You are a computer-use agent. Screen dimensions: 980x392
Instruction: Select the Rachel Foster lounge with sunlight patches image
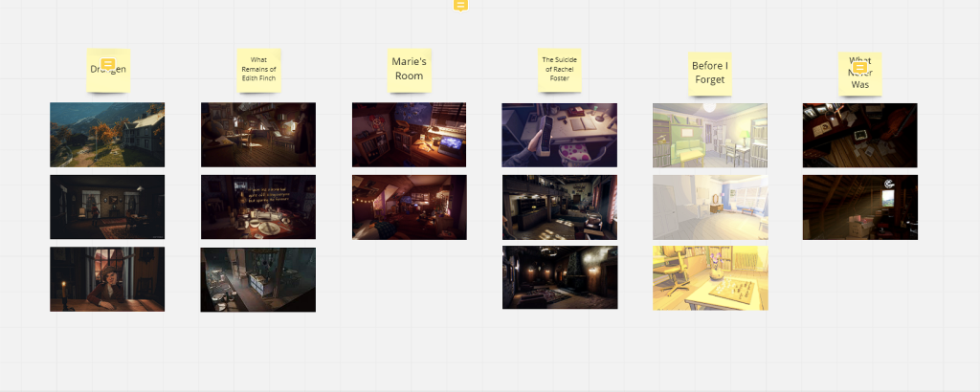click(x=560, y=207)
